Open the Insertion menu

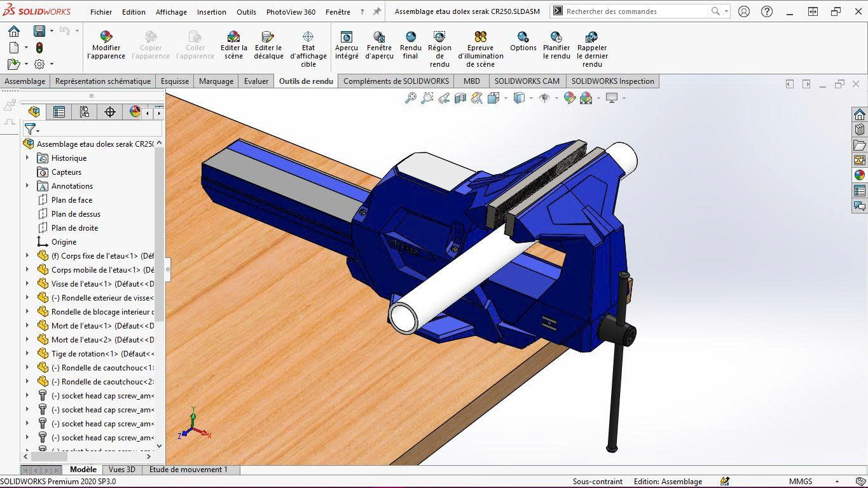211,12
